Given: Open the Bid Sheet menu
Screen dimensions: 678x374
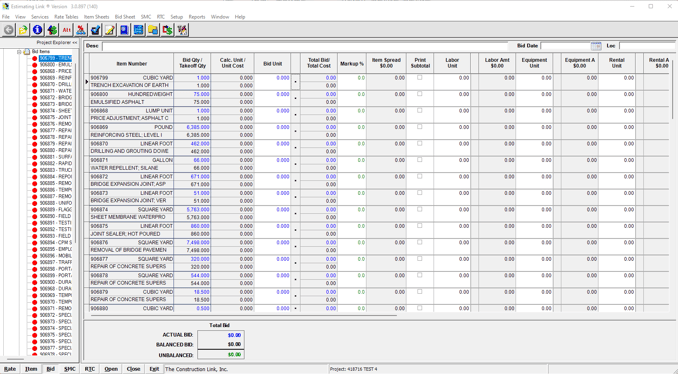Looking at the screenshot, I should point(125,17).
